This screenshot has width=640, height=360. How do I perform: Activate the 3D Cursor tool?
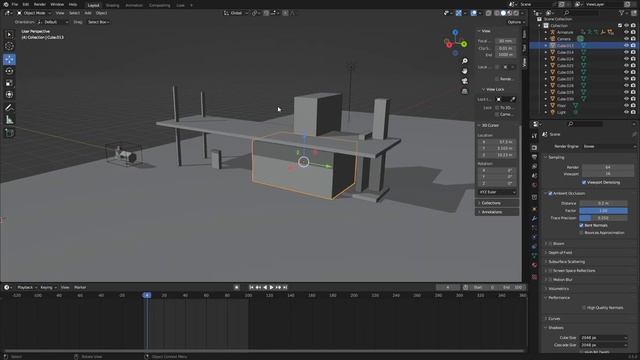(9, 47)
